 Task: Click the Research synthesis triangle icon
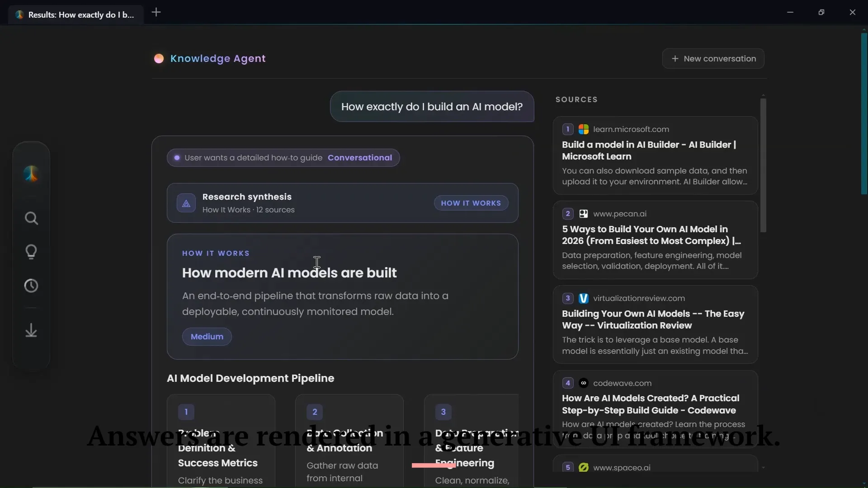click(186, 203)
